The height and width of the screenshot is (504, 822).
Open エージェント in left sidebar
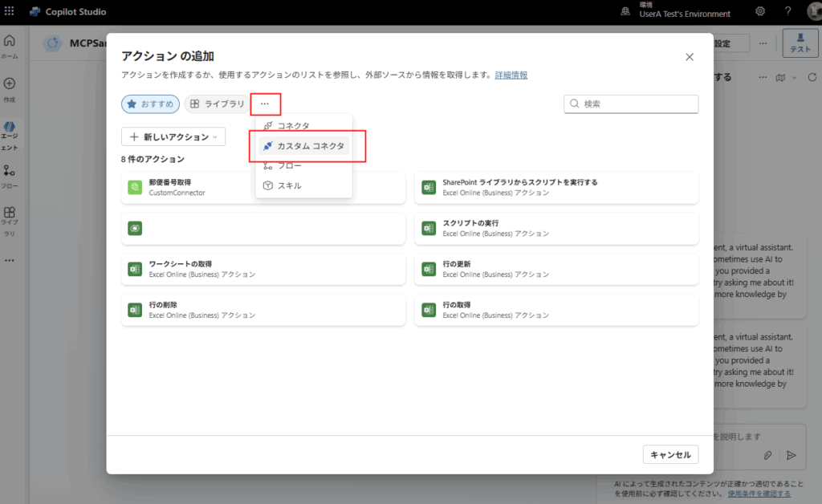pos(10,136)
